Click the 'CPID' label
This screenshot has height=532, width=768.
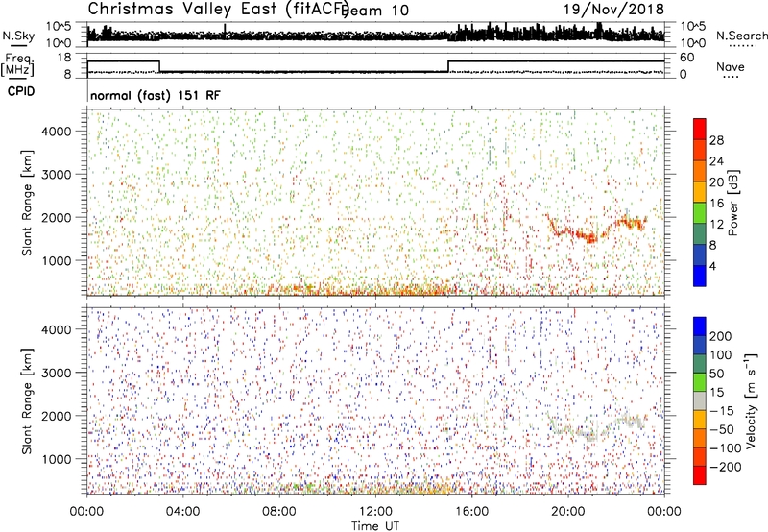pos(21,91)
